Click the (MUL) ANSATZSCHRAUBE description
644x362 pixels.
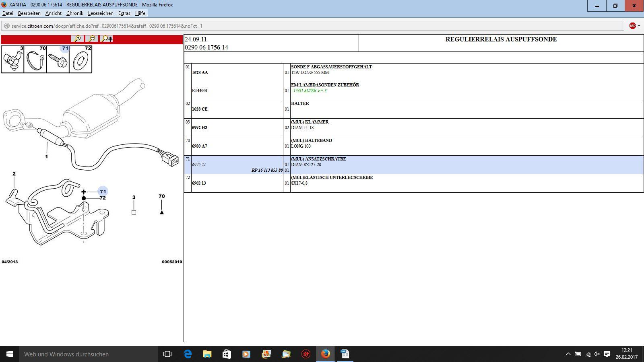coord(318,159)
